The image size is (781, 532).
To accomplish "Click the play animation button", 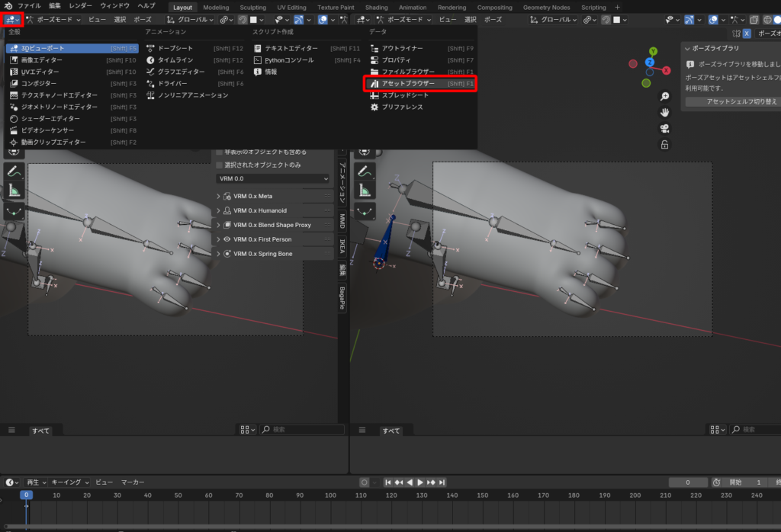I will point(419,482).
